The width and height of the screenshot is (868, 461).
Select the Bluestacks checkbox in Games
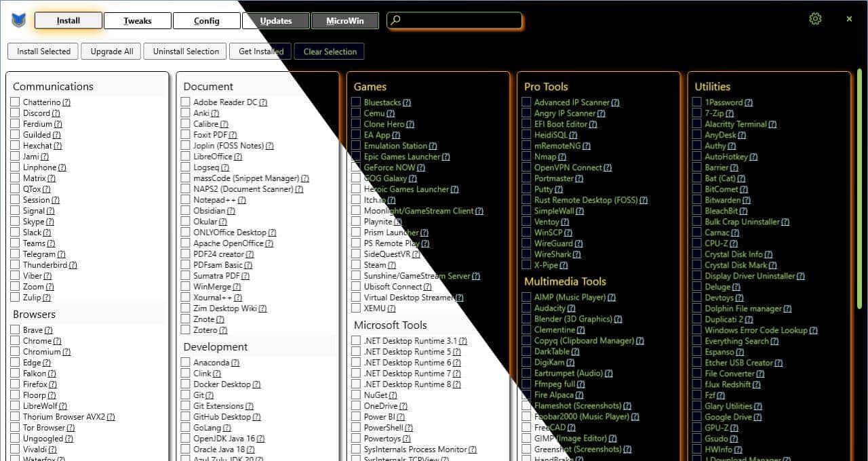pyautogui.click(x=356, y=102)
